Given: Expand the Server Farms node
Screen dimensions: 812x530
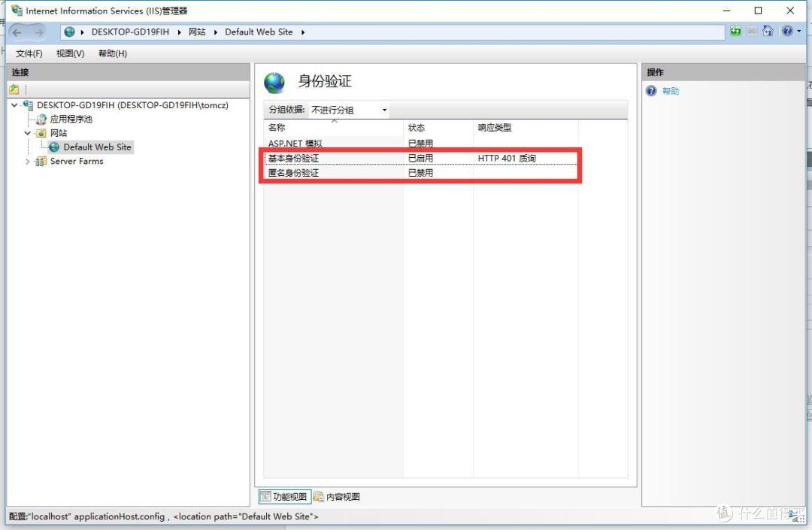Looking at the screenshot, I should coord(28,162).
